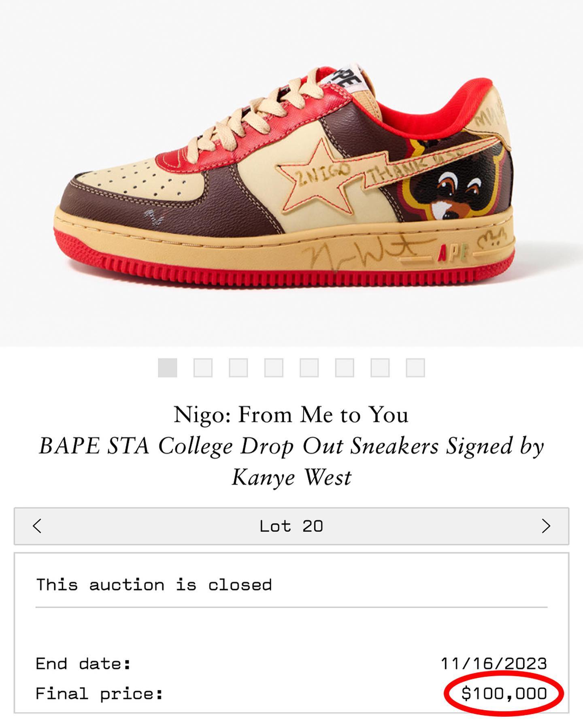The height and width of the screenshot is (728, 583).
Task: Select the fifth image indicator square
Action: 309,368
